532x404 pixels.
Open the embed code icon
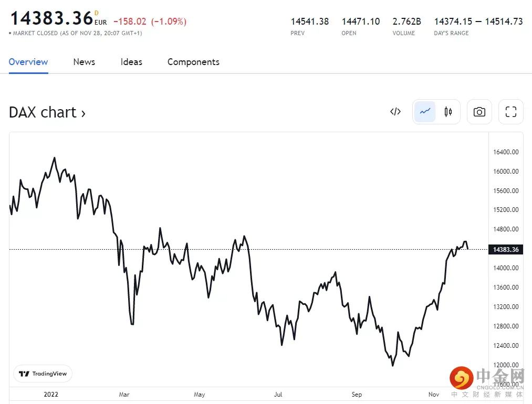[395, 112]
